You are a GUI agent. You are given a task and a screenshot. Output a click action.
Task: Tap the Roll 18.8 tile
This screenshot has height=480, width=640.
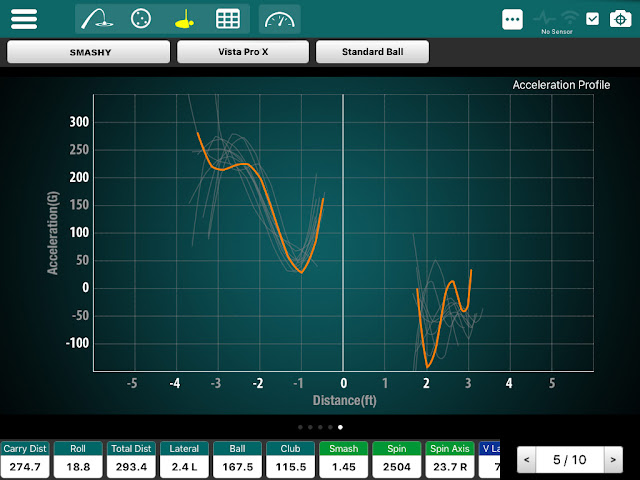coord(78,460)
